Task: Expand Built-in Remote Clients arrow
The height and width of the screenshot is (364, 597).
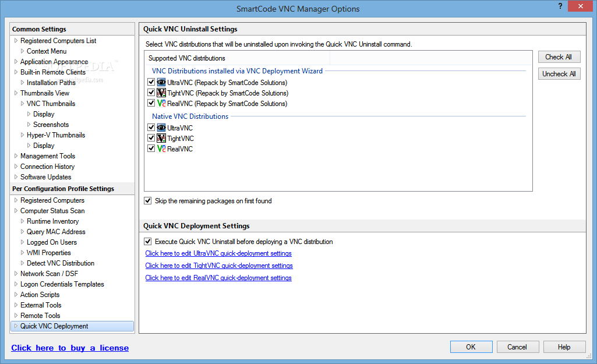Action: [16, 72]
